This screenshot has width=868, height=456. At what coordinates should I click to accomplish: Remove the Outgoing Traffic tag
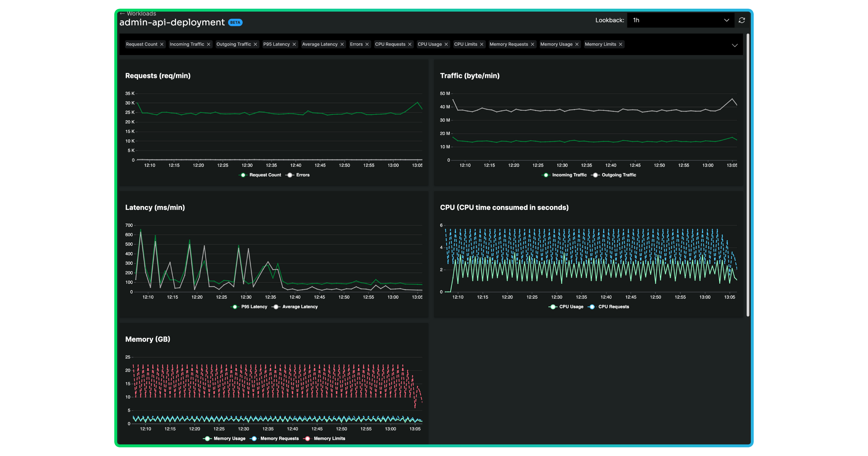[x=255, y=44]
